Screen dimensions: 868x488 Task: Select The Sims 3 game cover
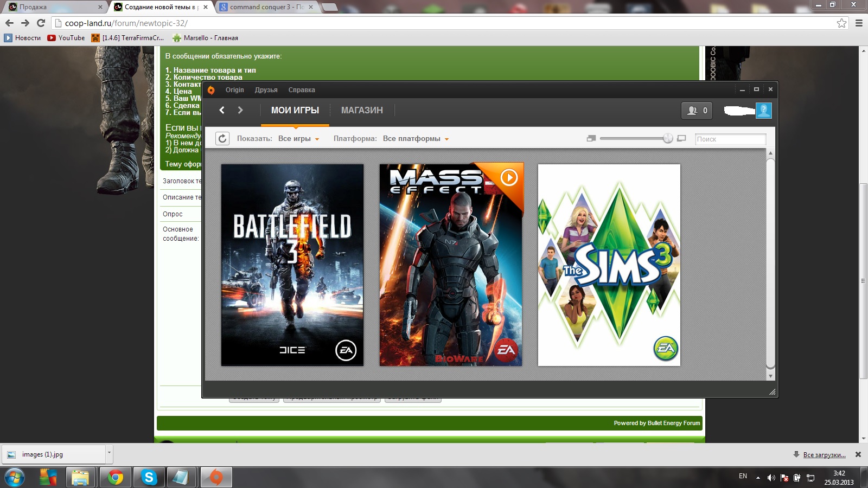click(609, 265)
